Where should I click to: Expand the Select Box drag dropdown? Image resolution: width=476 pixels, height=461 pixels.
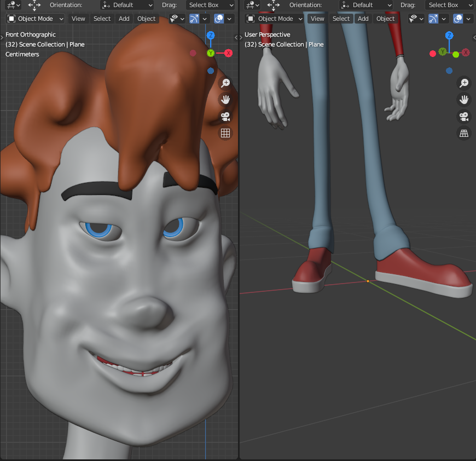(x=211, y=5)
